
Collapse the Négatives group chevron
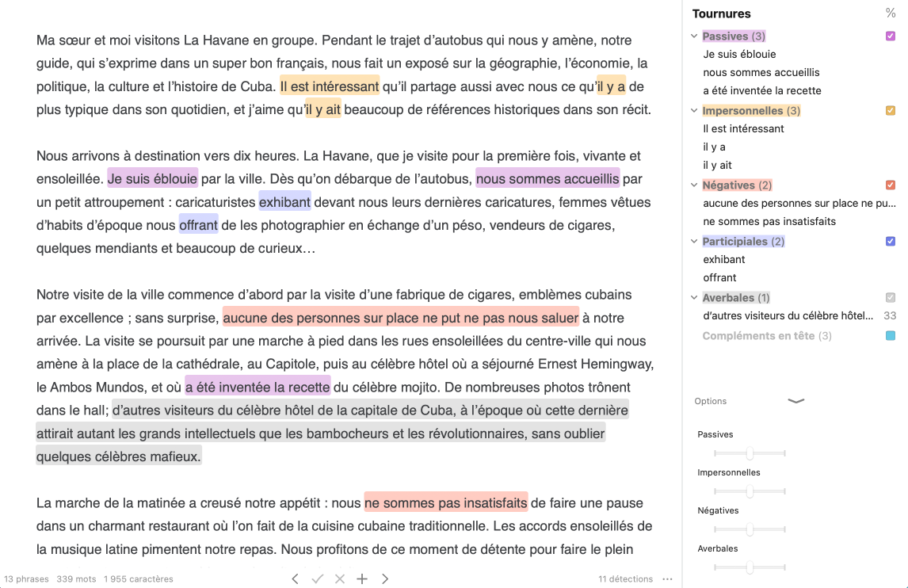coord(694,185)
